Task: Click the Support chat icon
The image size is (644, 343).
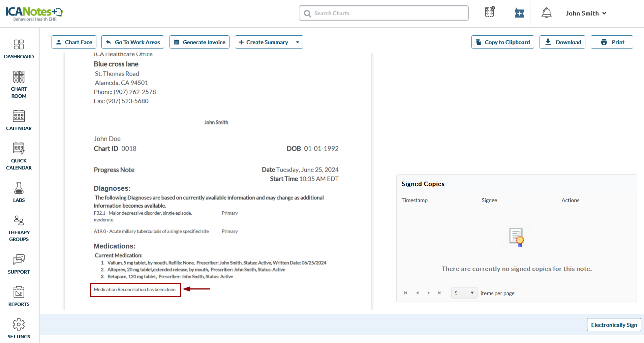Action: click(x=19, y=263)
